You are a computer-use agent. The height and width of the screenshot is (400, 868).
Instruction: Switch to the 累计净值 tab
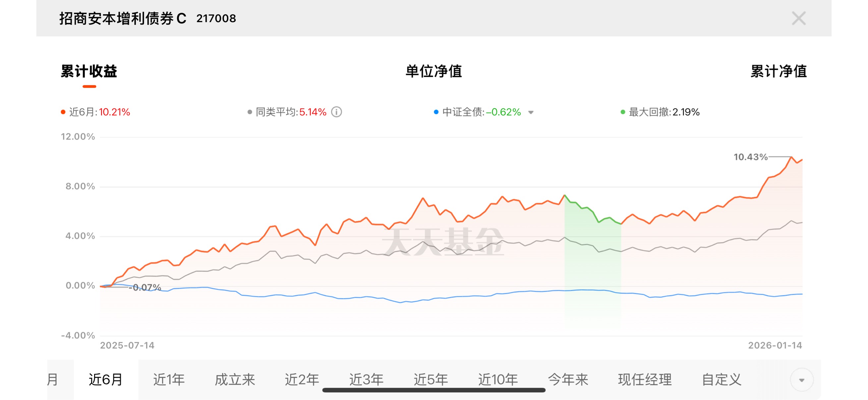point(779,72)
